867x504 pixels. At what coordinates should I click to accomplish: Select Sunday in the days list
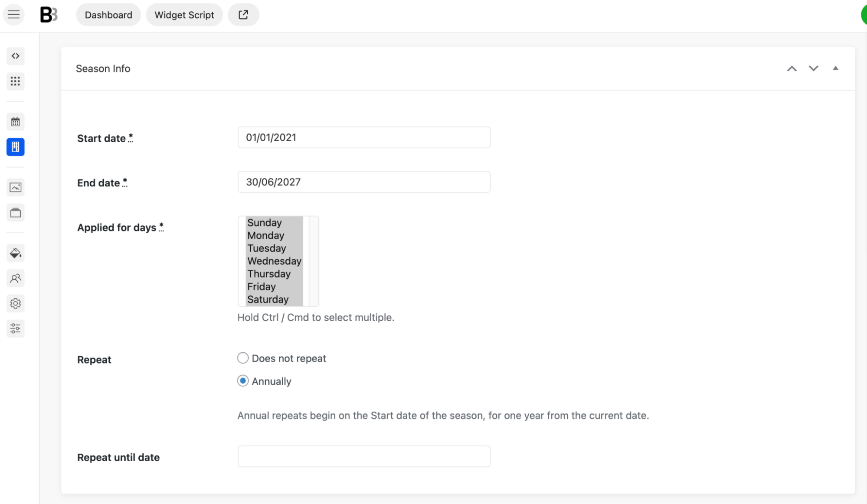(x=274, y=223)
